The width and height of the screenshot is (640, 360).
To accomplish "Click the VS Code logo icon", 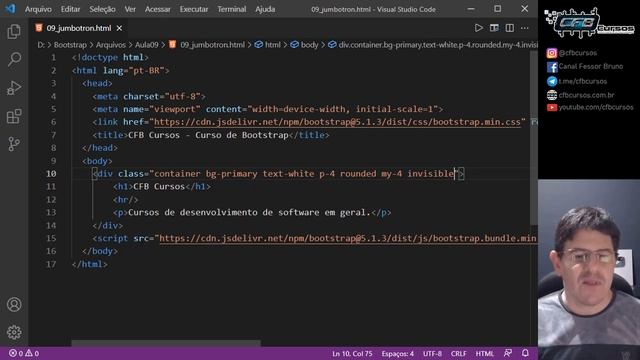I will coord(10,9).
